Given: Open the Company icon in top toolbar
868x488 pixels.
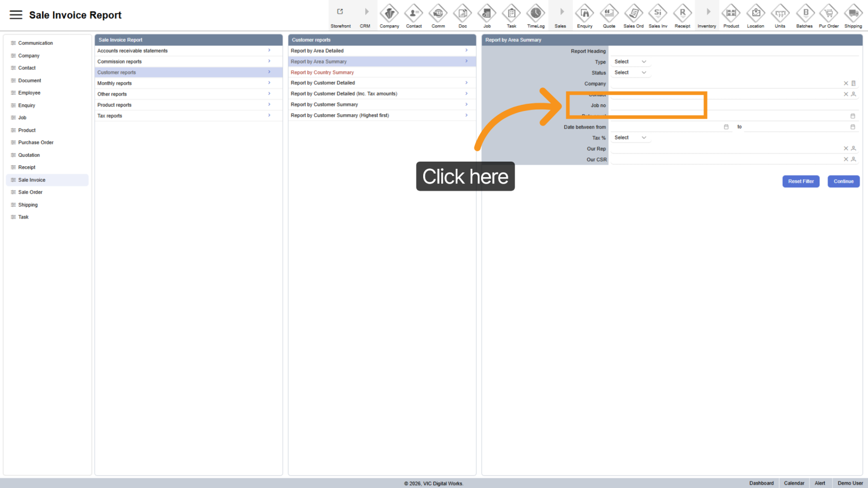Looking at the screenshot, I should [x=389, y=13].
